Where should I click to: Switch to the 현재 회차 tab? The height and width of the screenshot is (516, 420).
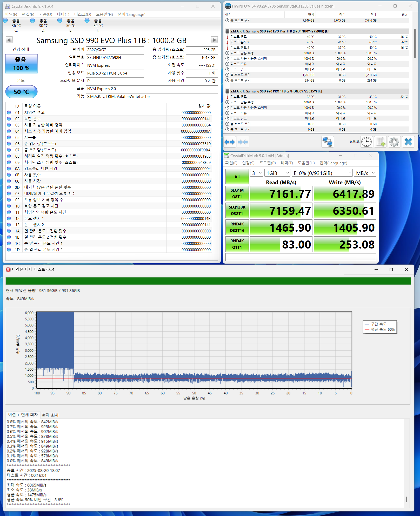click(x=50, y=415)
